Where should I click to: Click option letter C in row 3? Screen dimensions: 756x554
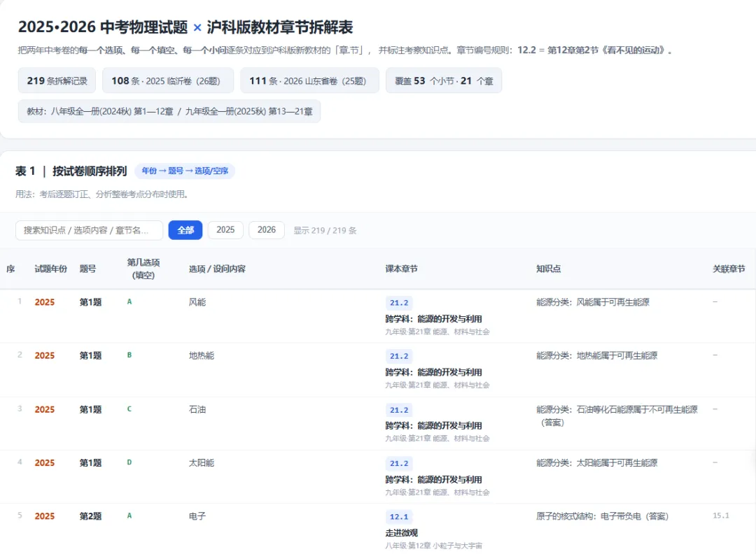point(129,409)
